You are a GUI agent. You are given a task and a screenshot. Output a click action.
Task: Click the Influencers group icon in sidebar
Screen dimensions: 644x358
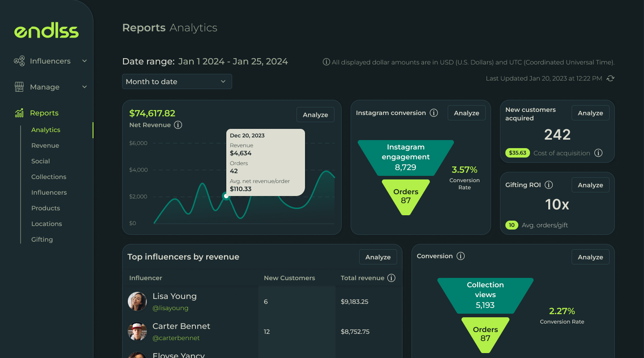click(x=19, y=61)
